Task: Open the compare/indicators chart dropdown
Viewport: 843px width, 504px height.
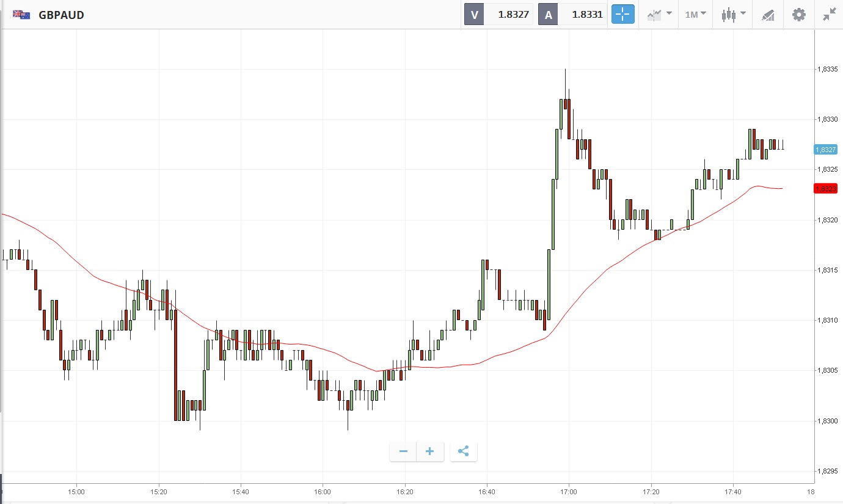Action: pos(659,15)
